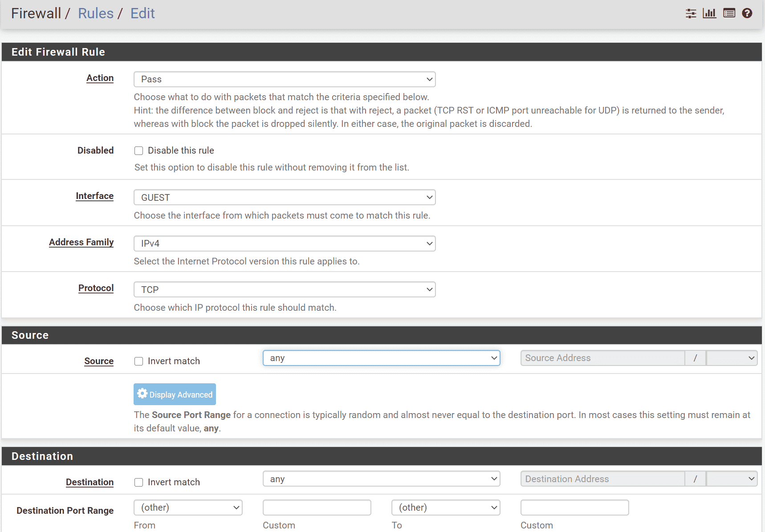
Task: Open the Source Address subnet mask dropdown
Action: coord(732,358)
